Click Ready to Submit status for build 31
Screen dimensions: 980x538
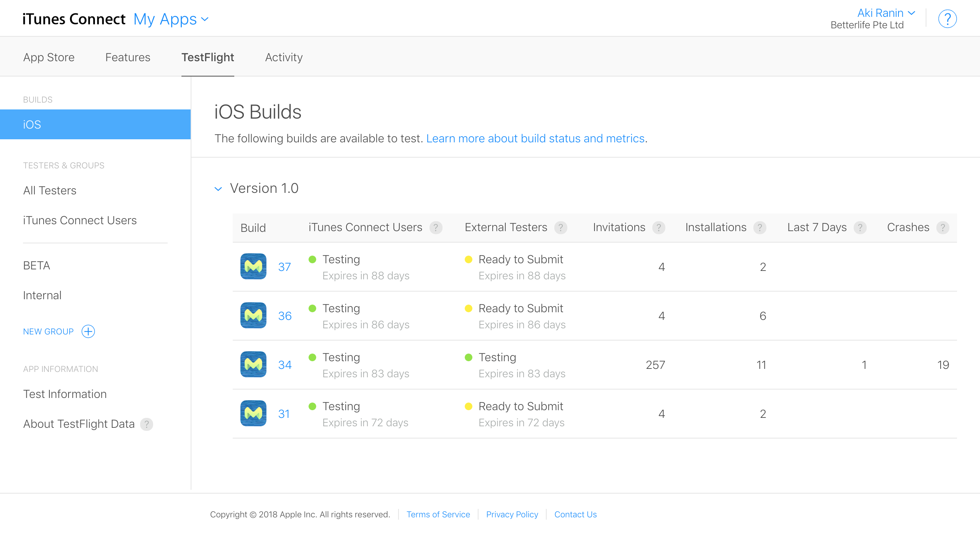(x=521, y=406)
